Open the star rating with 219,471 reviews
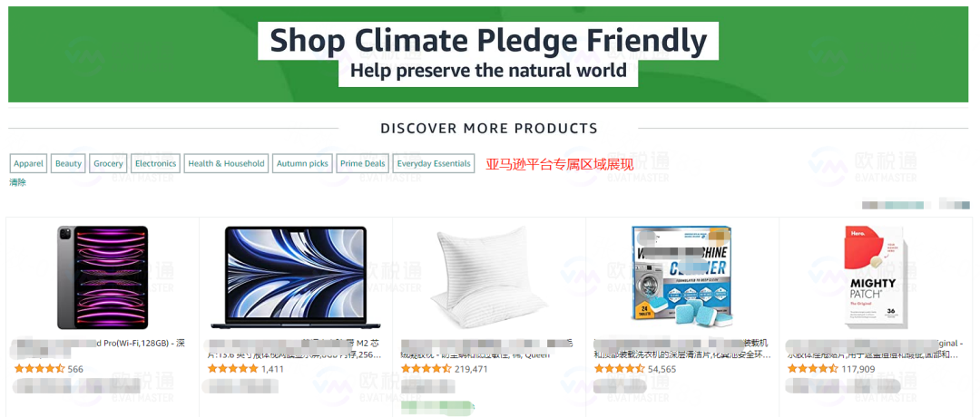Viewport: 980px width, 417px height. 426,369
